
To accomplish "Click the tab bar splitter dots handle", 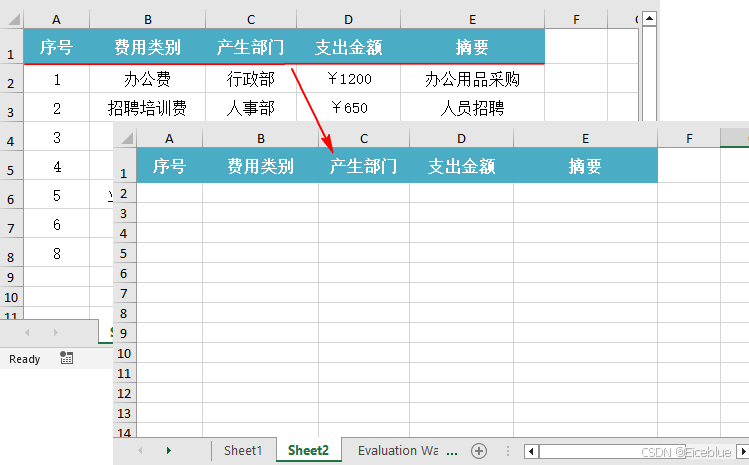I will pyautogui.click(x=508, y=451).
